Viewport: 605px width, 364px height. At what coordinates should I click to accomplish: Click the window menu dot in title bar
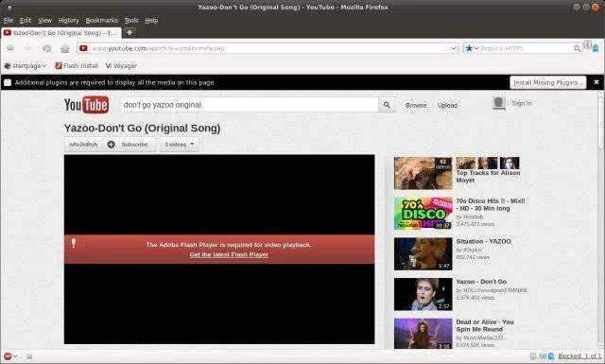click(x=9, y=7)
